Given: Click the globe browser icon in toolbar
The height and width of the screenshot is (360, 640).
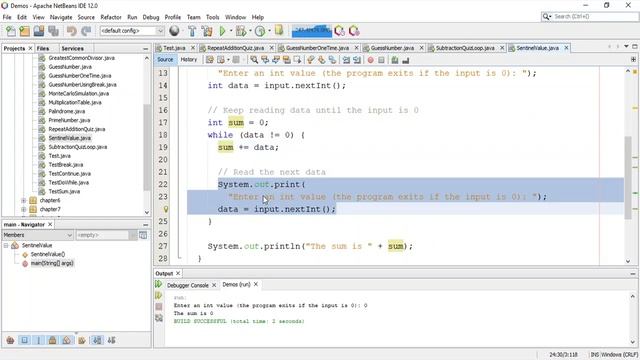Looking at the screenshot, I should coord(174,31).
